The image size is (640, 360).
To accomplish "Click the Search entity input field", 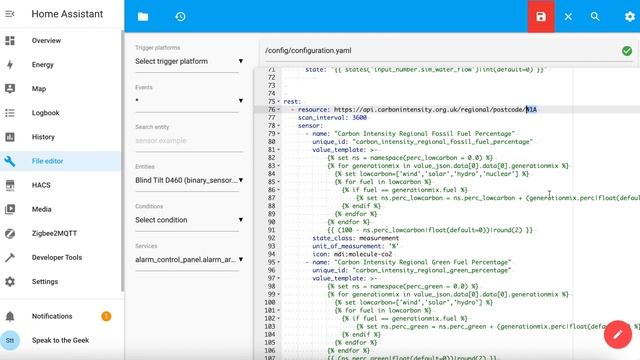I will tap(189, 140).
